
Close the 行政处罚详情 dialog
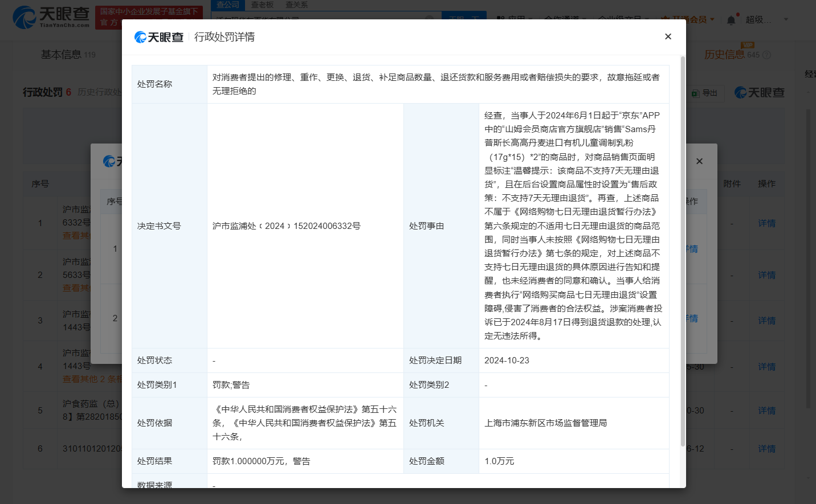(668, 36)
